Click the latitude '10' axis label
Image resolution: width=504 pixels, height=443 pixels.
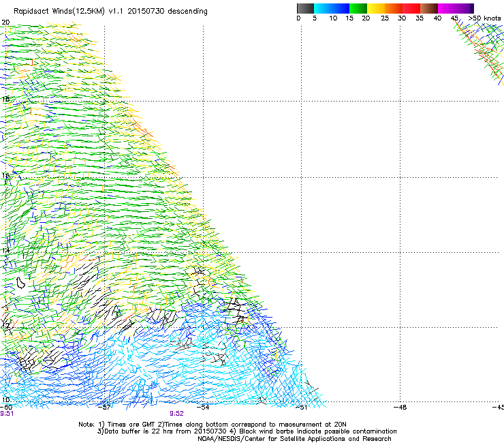pyautogui.click(x=5, y=400)
